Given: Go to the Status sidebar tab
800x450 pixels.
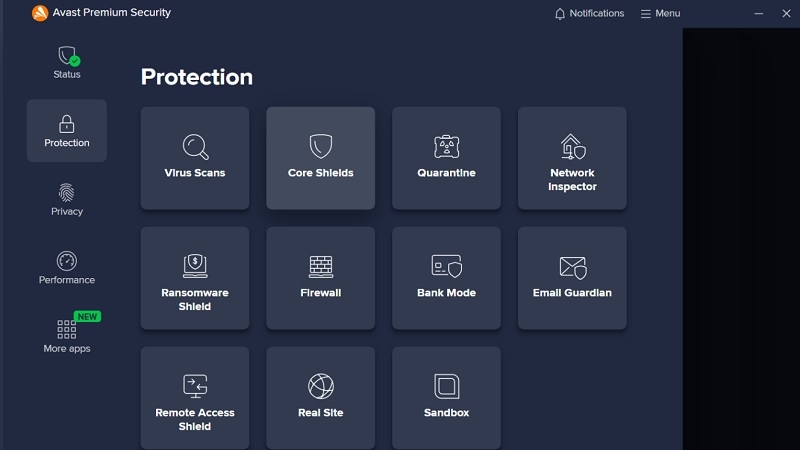Looking at the screenshot, I should [x=67, y=62].
